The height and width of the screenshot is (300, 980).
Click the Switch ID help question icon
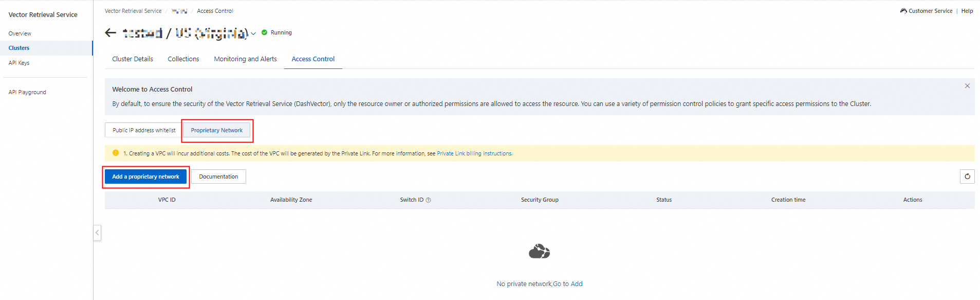pos(428,200)
